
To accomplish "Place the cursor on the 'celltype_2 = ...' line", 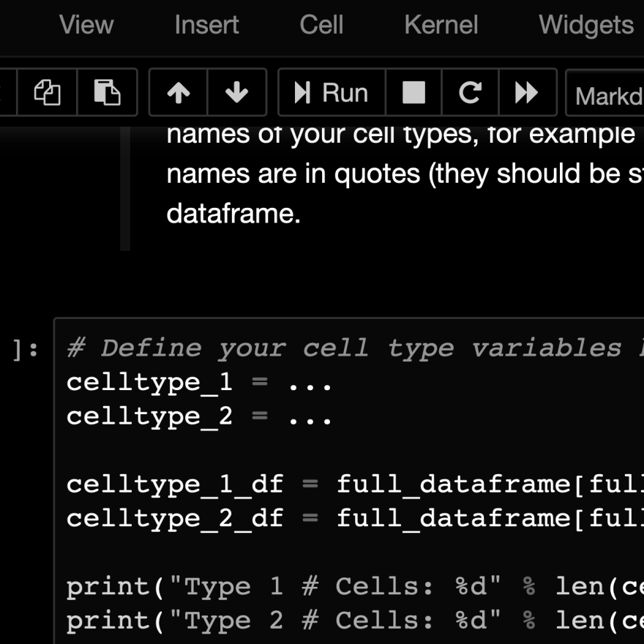I will [199, 416].
